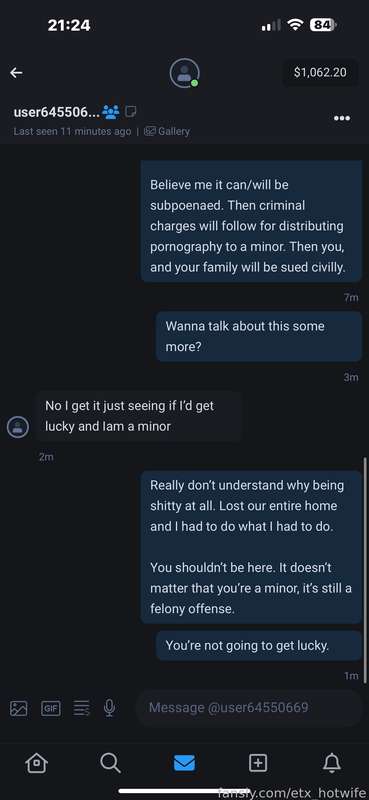Screen dimensions: 369x800
Task: Open the user avatar at top center
Action: (x=184, y=73)
